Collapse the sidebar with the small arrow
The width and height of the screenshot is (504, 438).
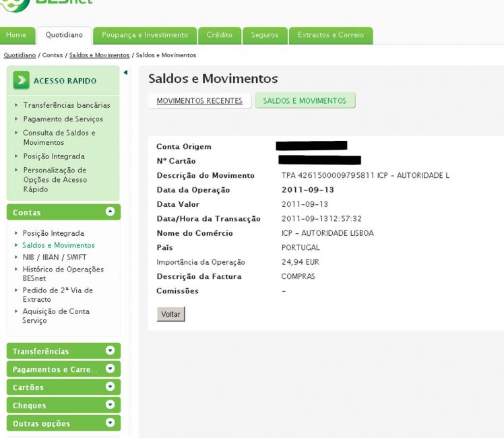126,73
